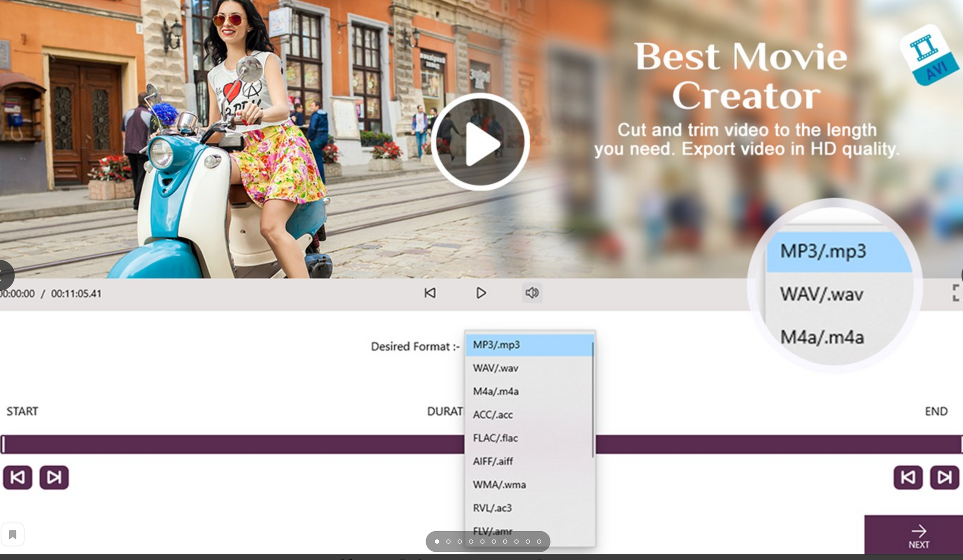Click the small play button in the control bar
Viewport: 963px width, 560px height.
tap(481, 293)
